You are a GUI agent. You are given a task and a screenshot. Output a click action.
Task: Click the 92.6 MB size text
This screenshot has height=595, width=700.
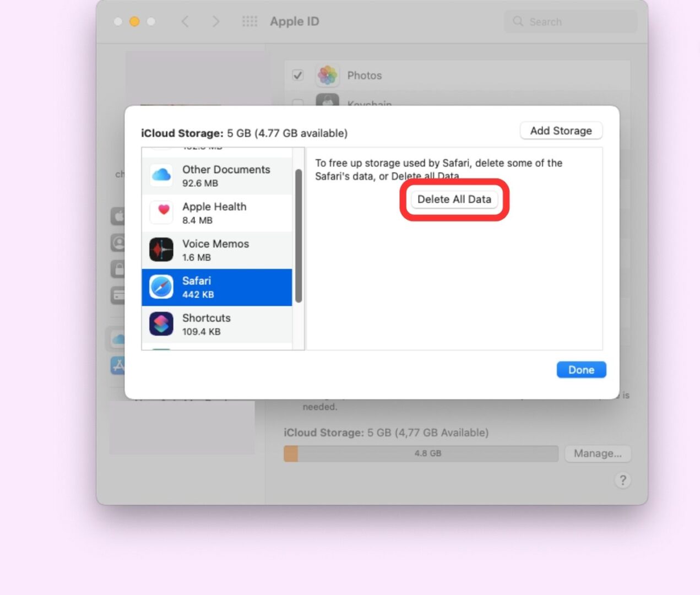coord(200,183)
